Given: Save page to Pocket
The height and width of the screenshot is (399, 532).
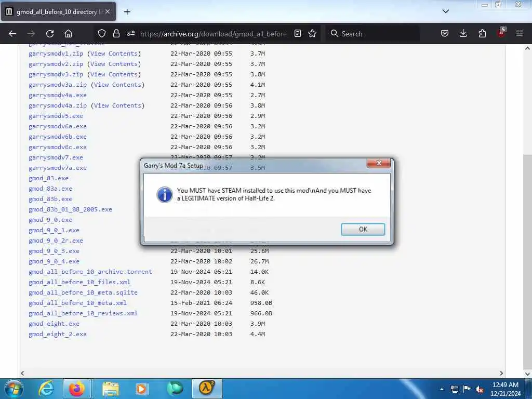Looking at the screenshot, I should click(x=445, y=33).
